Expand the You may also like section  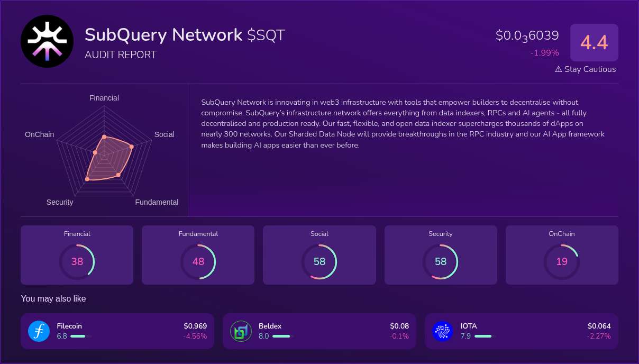[53, 298]
